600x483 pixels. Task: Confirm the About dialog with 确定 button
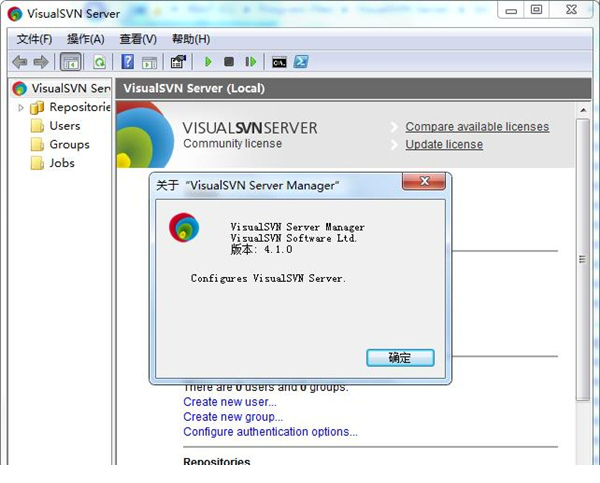click(400, 358)
